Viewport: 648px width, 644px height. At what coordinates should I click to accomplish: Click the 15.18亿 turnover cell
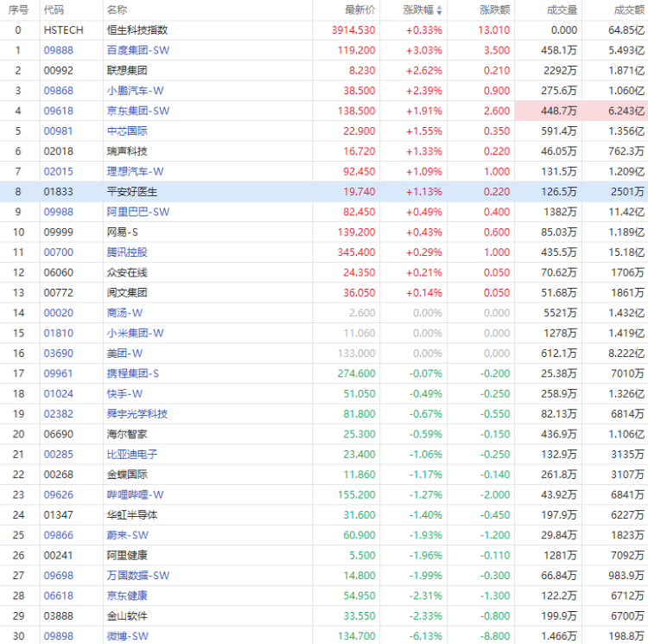(626, 252)
